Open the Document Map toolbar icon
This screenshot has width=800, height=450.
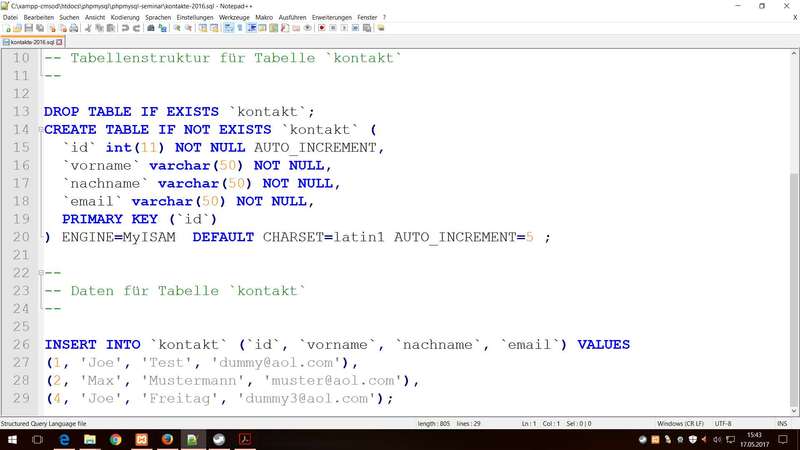click(x=273, y=28)
